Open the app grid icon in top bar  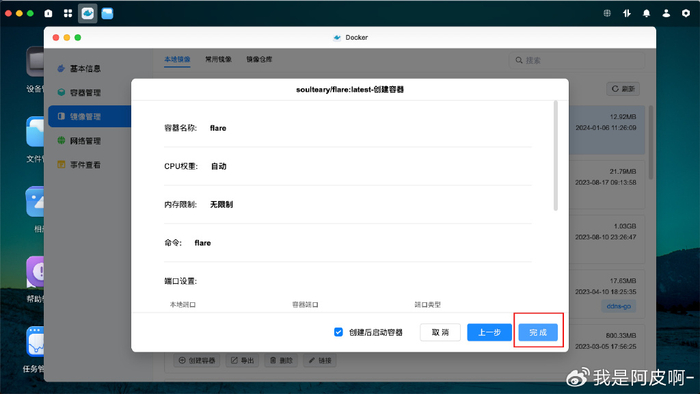68,13
